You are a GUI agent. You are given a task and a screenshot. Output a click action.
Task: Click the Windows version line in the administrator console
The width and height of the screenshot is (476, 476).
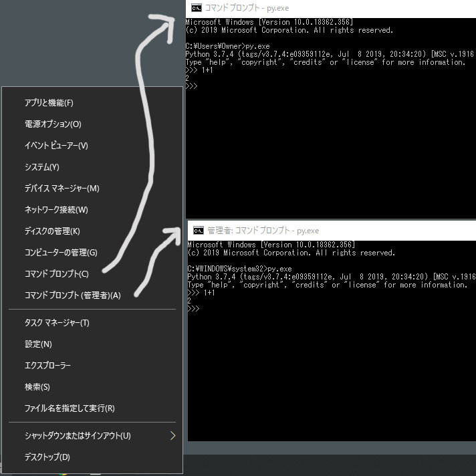271,245
